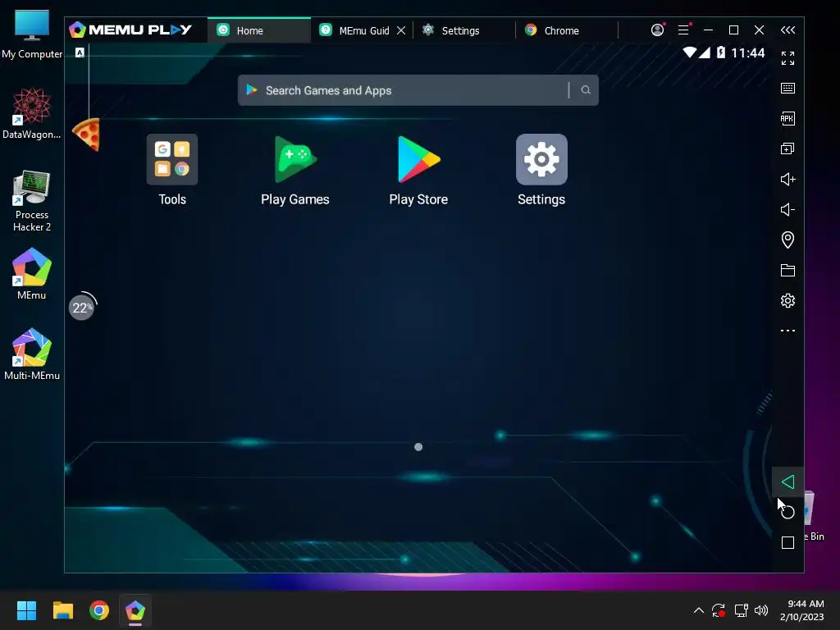Show more sidebar tools (three dots)
This screenshot has height=630, width=840.
[x=787, y=331]
